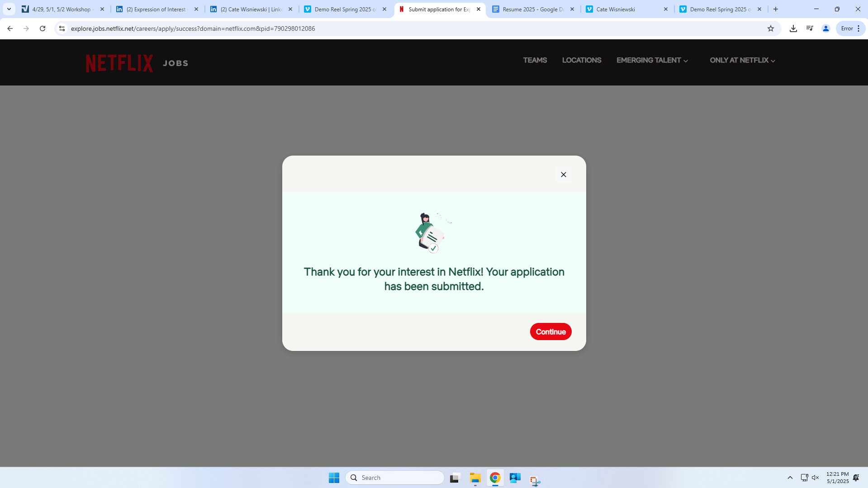The height and width of the screenshot is (488, 868).
Task: Switch to the first Demo Reel Spring 2025 tab
Action: click(x=345, y=9)
